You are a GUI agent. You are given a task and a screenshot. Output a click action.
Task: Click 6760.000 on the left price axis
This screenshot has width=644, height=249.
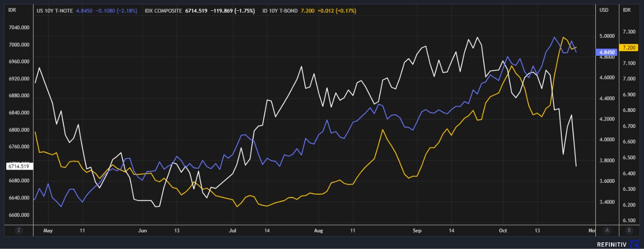click(20, 147)
